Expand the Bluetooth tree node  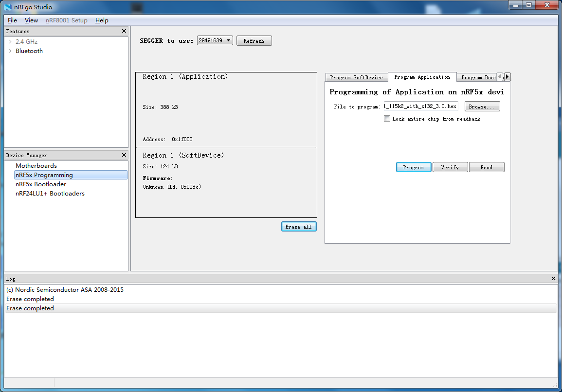click(10, 51)
